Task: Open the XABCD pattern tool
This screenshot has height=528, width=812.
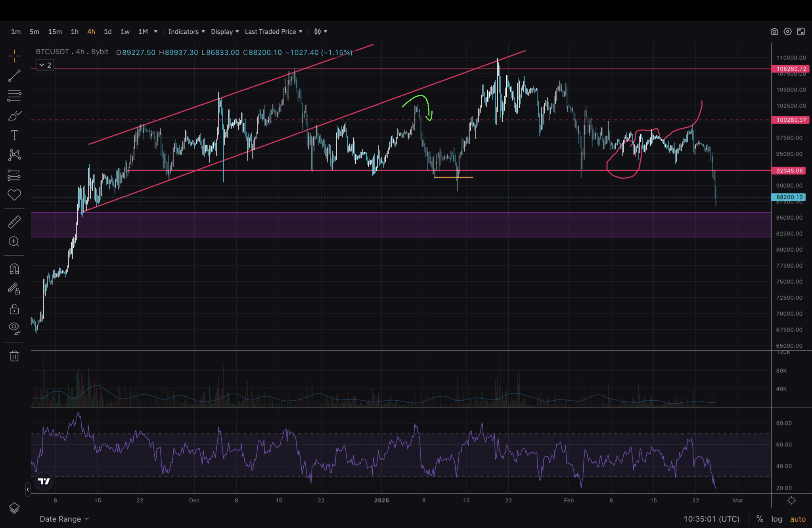Action: pyautogui.click(x=14, y=155)
